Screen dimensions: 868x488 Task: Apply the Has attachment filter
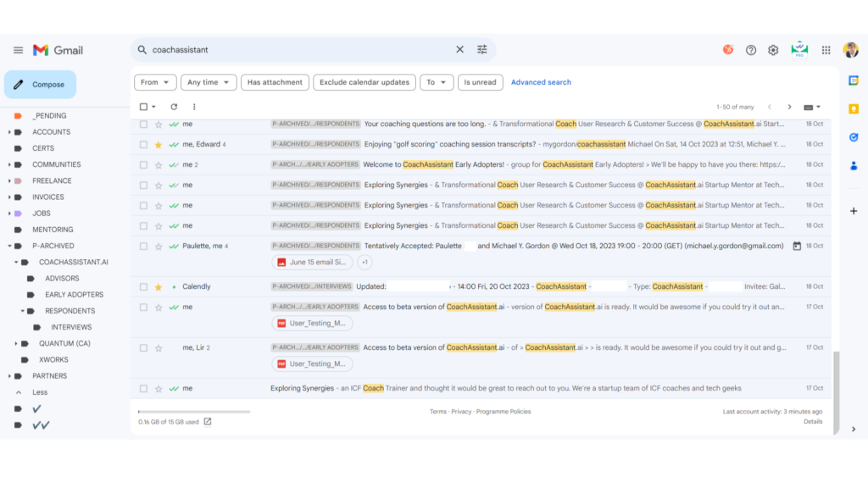[275, 82]
